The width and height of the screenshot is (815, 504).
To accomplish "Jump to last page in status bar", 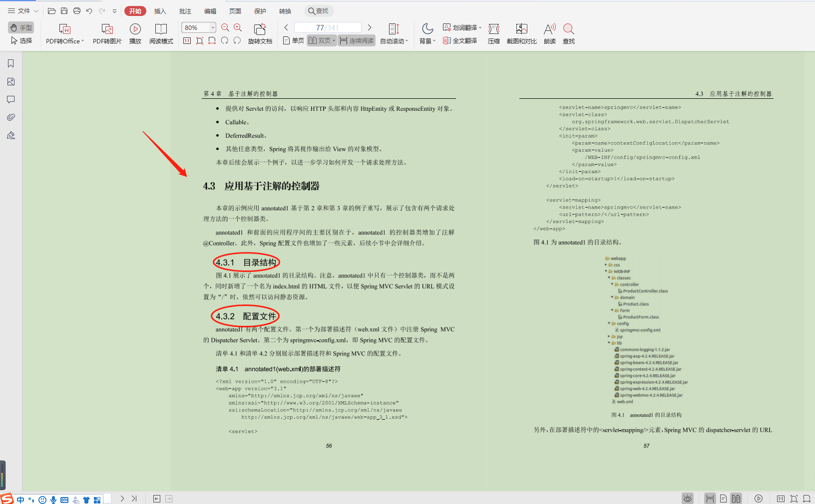I will 134,499.
